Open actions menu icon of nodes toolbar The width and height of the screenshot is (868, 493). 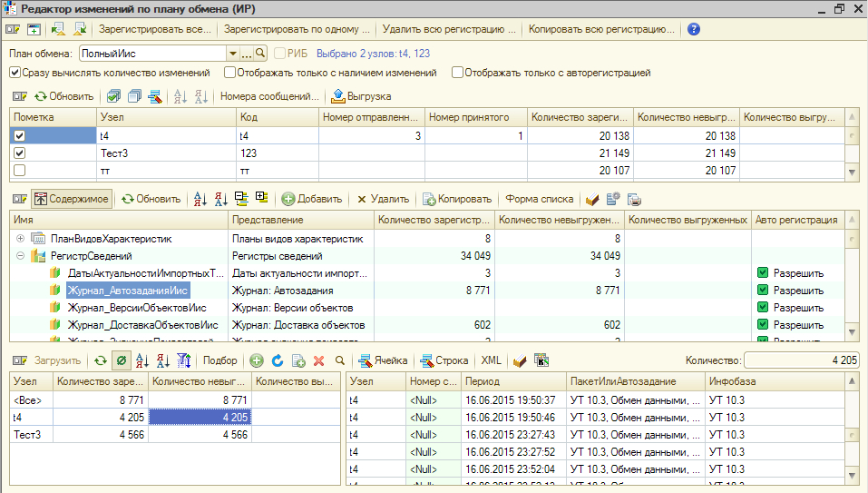point(20,96)
